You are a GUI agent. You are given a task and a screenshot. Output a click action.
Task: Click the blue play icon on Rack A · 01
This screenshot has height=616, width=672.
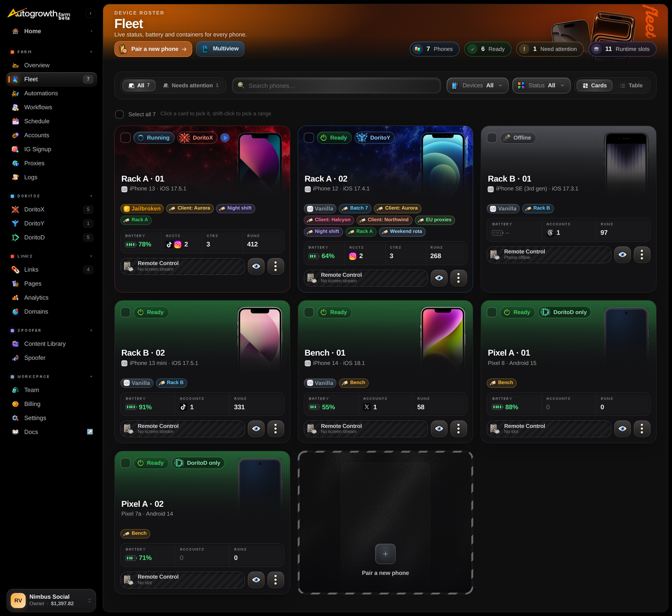pos(225,138)
